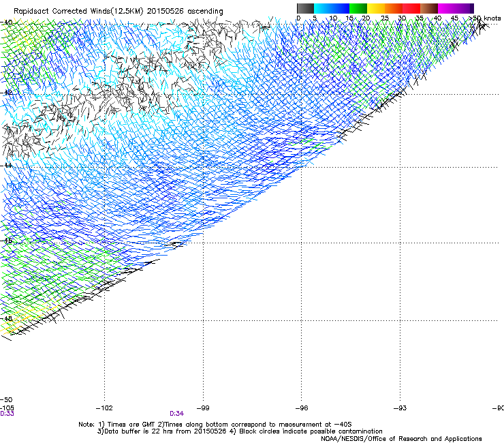
Task: Click the -48 latitude axis label
Action: [6, 318]
